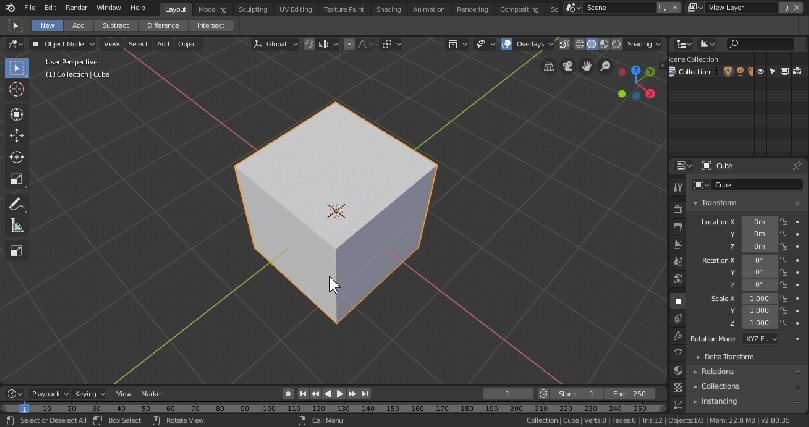Click the pan hand icon in viewport

(x=586, y=67)
